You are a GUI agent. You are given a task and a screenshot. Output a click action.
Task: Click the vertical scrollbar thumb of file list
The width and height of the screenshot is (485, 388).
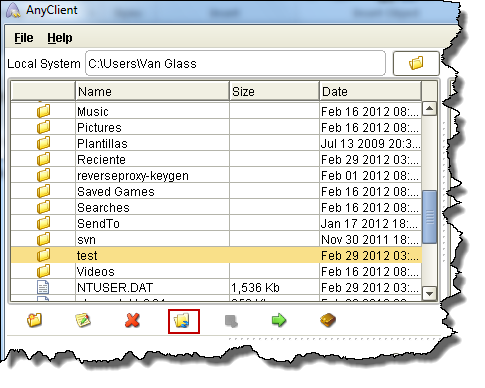[x=429, y=217]
